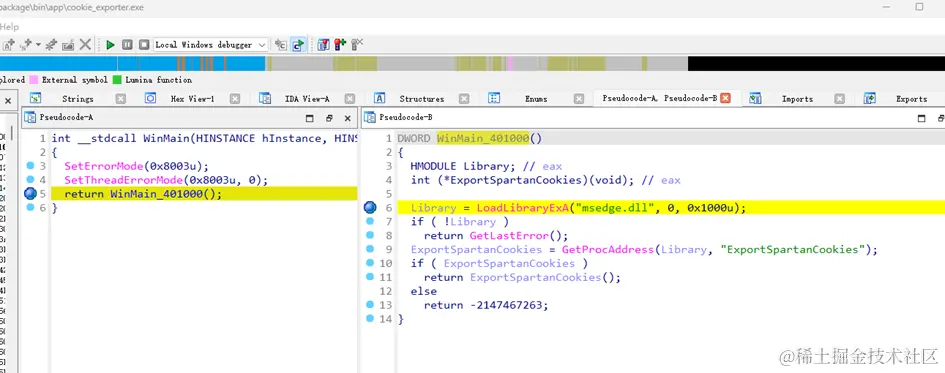This screenshot has height=373, width=945.
Task: Click the IDA View-A tab icon
Action: (265, 99)
